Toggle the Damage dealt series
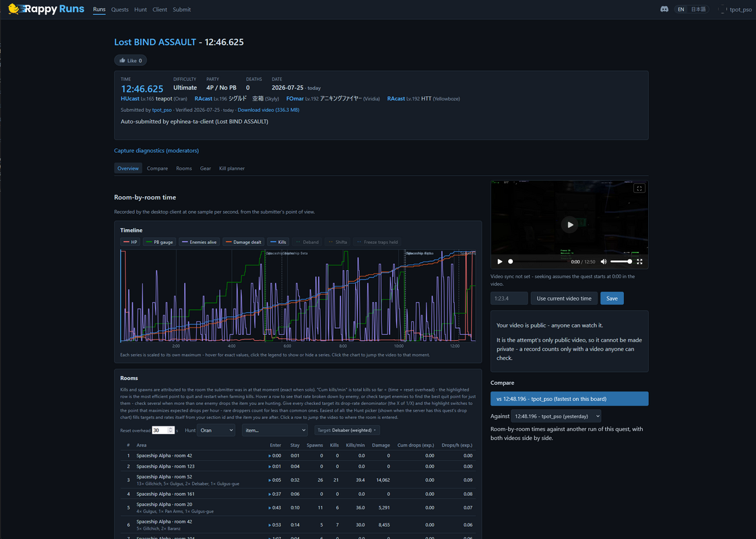 click(243, 242)
